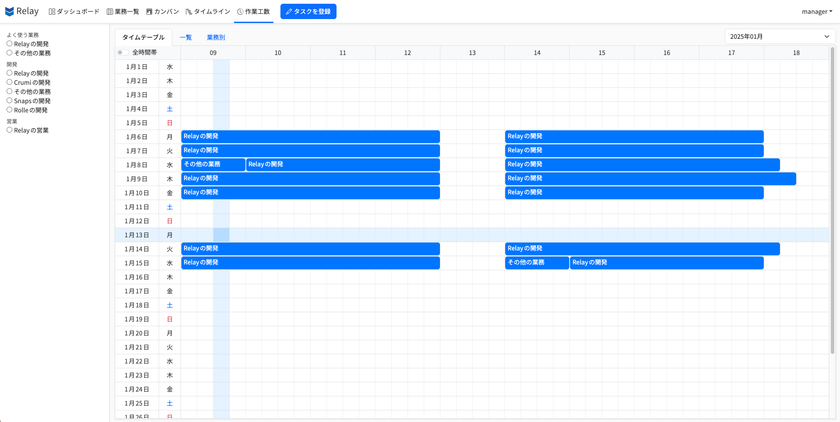840x422 pixels.
Task: Select Snapsの開発 radio button
Action: tap(9, 101)
